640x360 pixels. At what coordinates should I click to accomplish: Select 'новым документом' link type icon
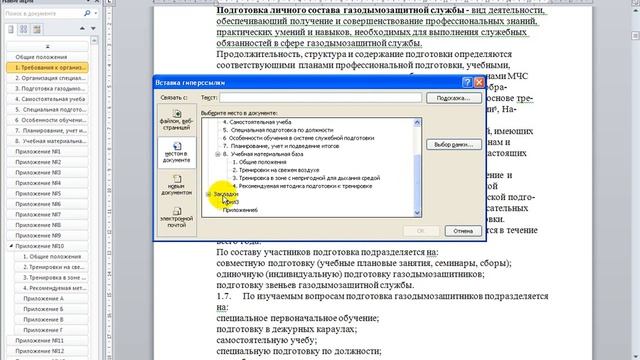point(176,184)
